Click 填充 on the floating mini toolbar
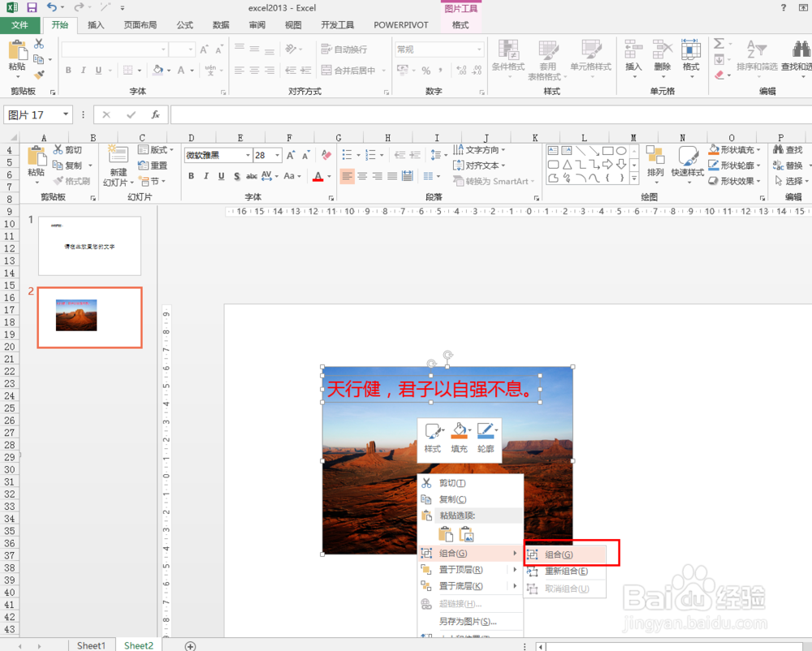Viewport: 812px width, 651px height. [460, 438]
